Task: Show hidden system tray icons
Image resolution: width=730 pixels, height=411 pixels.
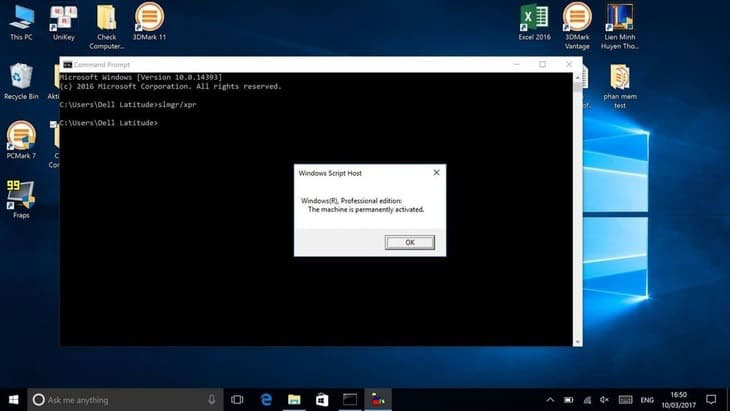Action: click(550, 400)
